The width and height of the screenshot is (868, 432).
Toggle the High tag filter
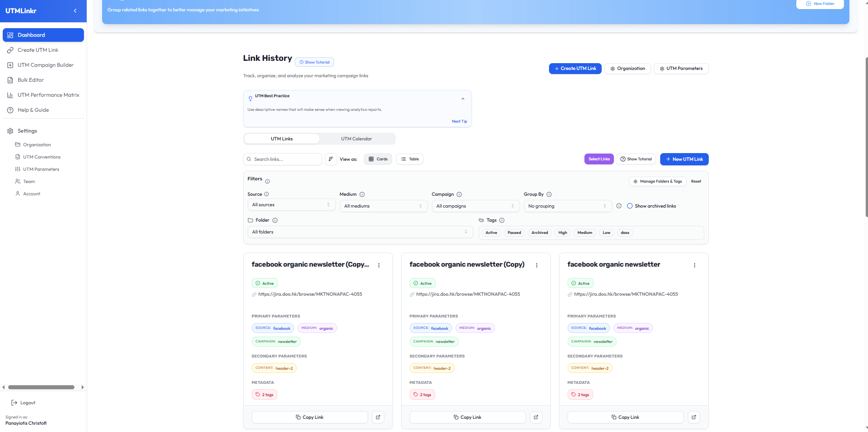tap(563, 233)
